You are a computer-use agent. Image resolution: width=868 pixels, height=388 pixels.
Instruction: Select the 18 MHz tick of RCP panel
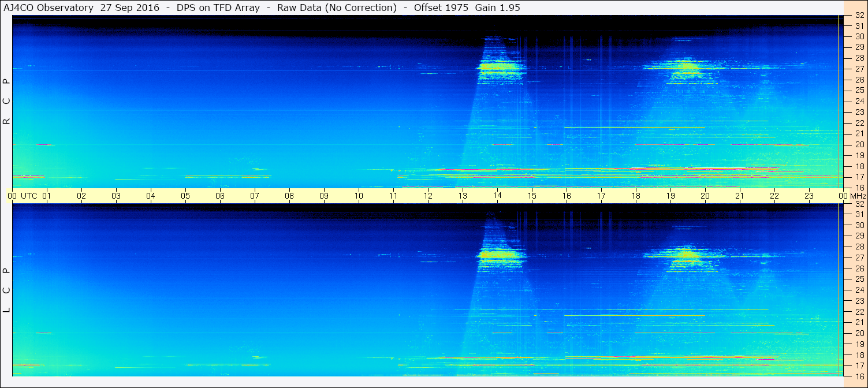[859, 166]
